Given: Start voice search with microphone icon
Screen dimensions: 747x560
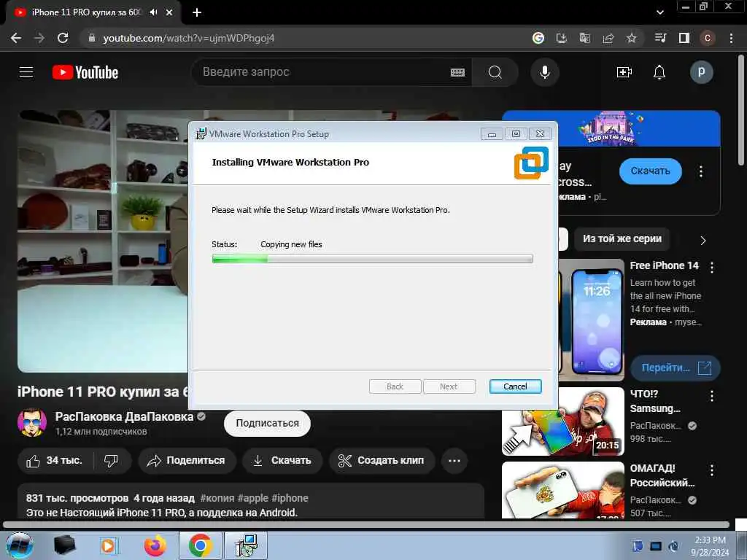Looking at the screenshot, I should point(544,72).
